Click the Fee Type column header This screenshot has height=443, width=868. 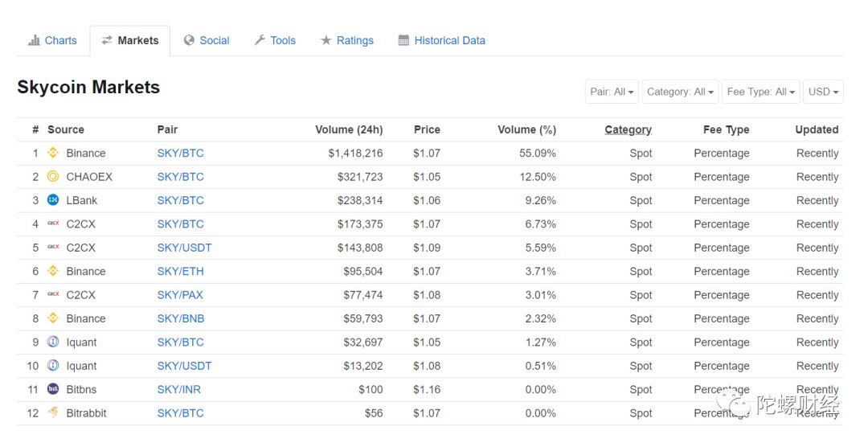point(727,129)
